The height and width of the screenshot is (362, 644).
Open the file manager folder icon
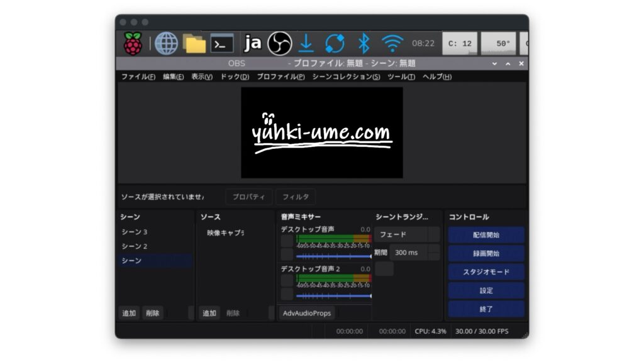194,43
